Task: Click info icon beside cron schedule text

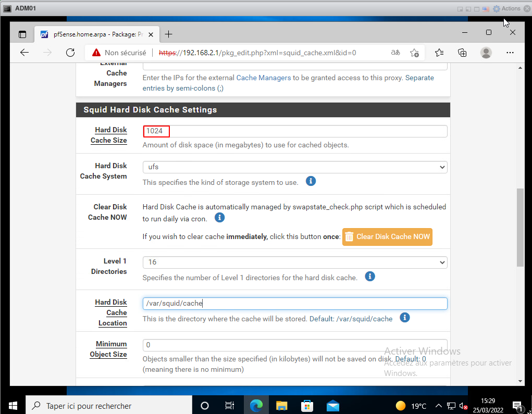Action: [x=219, y=218]
